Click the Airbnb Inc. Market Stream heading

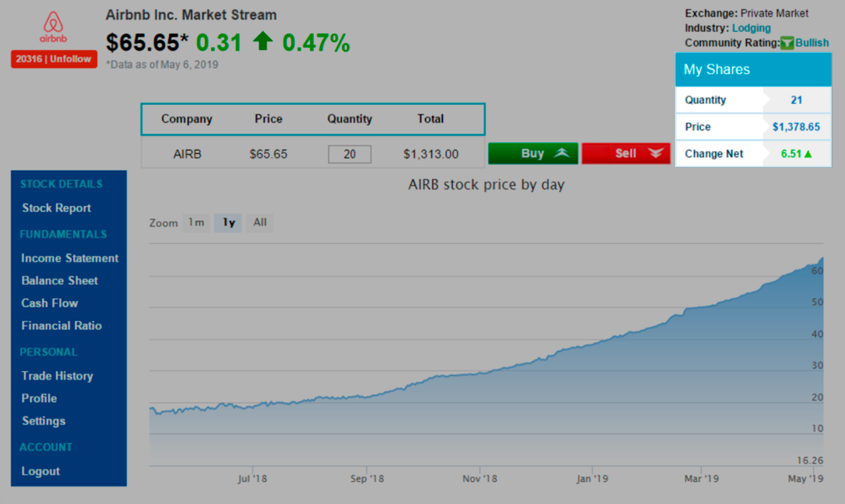191,15
